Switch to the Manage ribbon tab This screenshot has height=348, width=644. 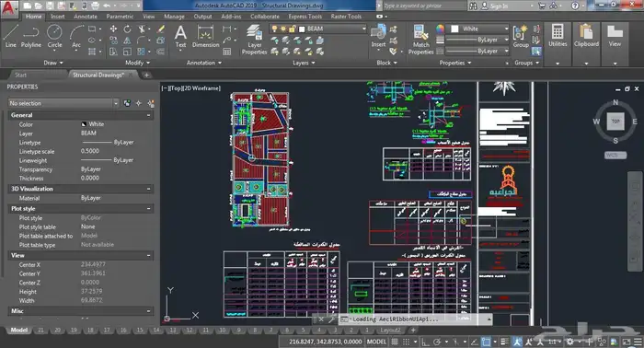(174, 17)
